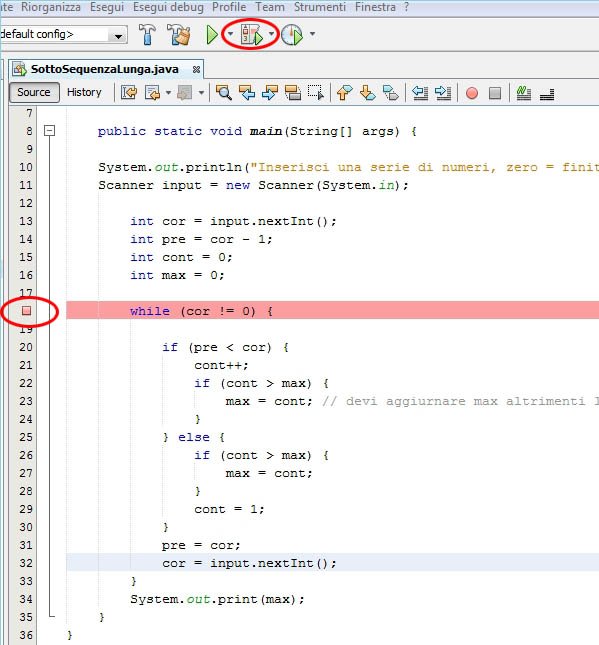Image resolution: width=599 pixels, height=645 pixels.
Task: Click line number 13 in the gutter
Action: [x=26, y=221]
